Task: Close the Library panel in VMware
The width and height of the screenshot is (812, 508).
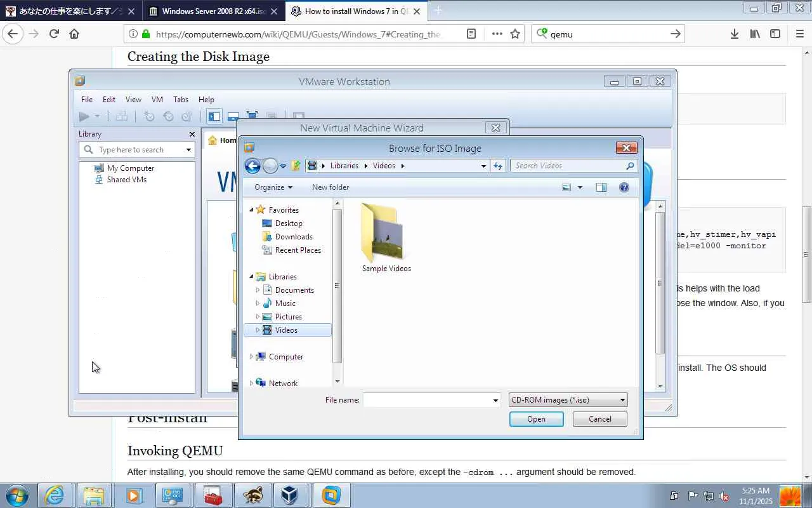Action: coord(192,134)
